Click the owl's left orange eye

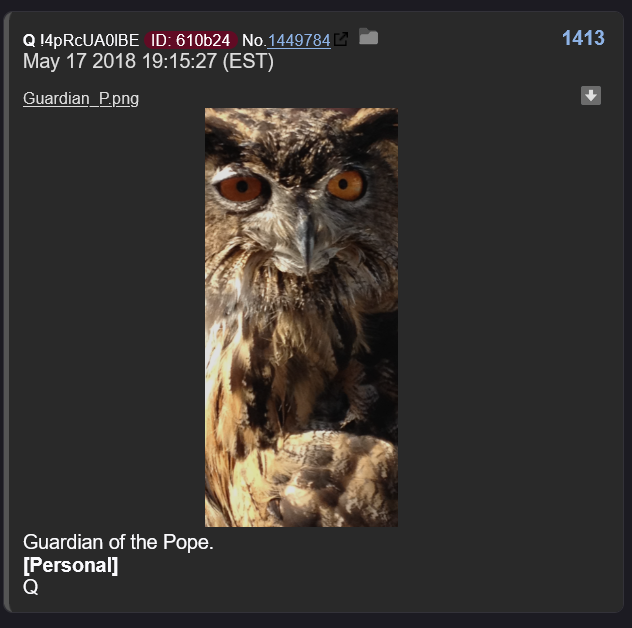[240, 188]
